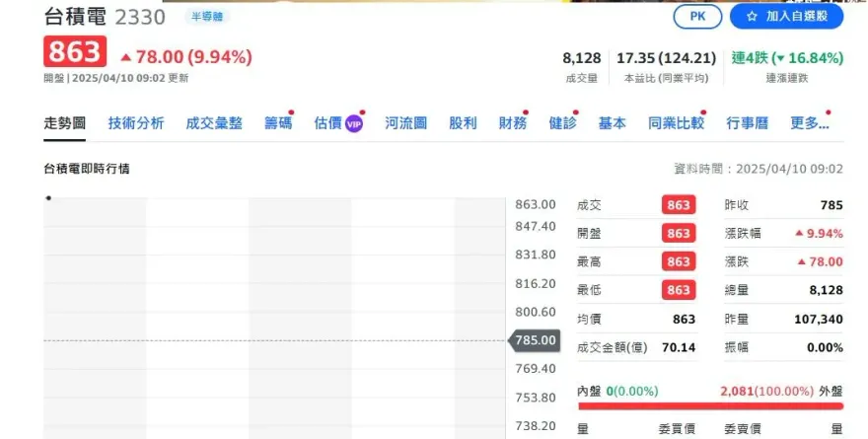Open the 河流圖 tab
The width and height of the screenshot is (868, 439).
pos(405,123)
